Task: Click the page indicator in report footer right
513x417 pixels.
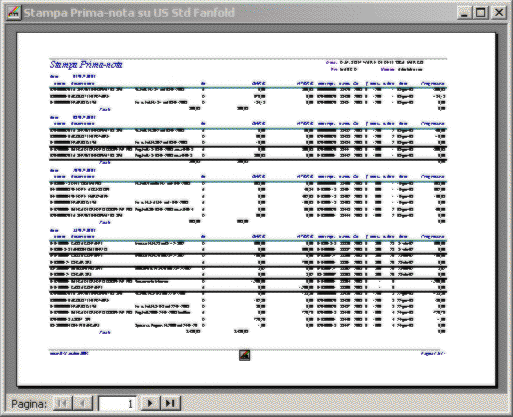Action: click(x=433, y=353)
